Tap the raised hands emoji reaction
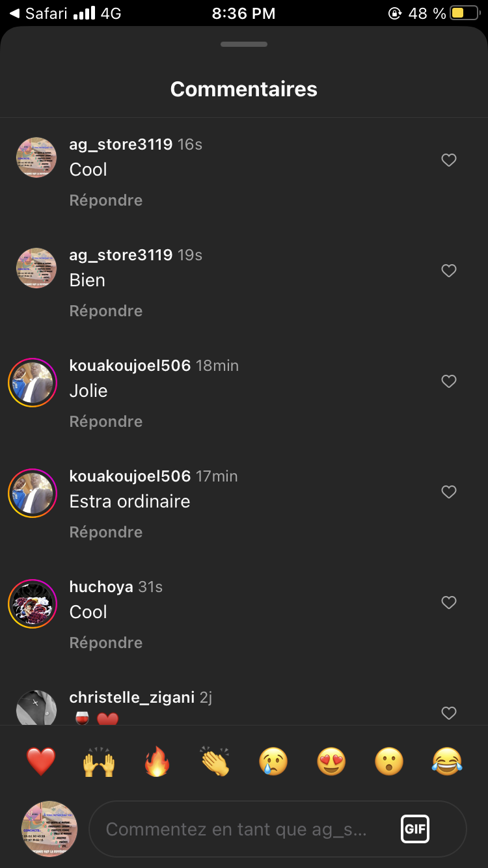 click(x=99, y=761)
